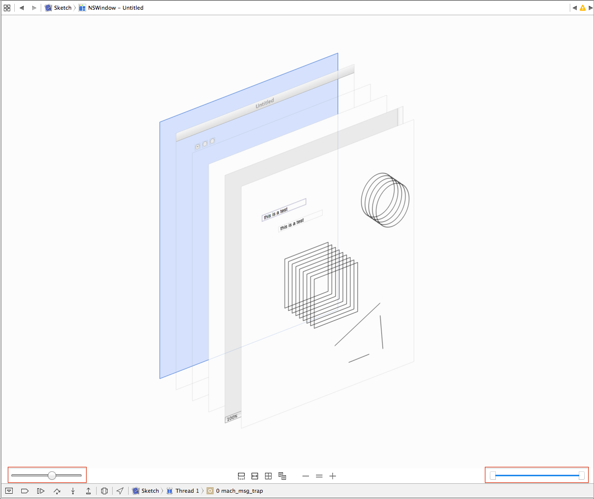
Task: Go back with the left navigation arrow
Action: coord(22,8)
